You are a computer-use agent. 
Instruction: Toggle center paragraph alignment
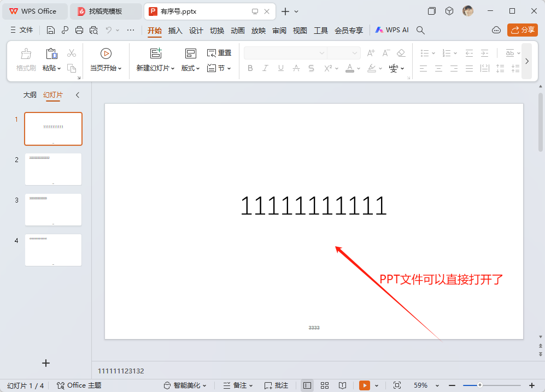click(x=438, y=68)
